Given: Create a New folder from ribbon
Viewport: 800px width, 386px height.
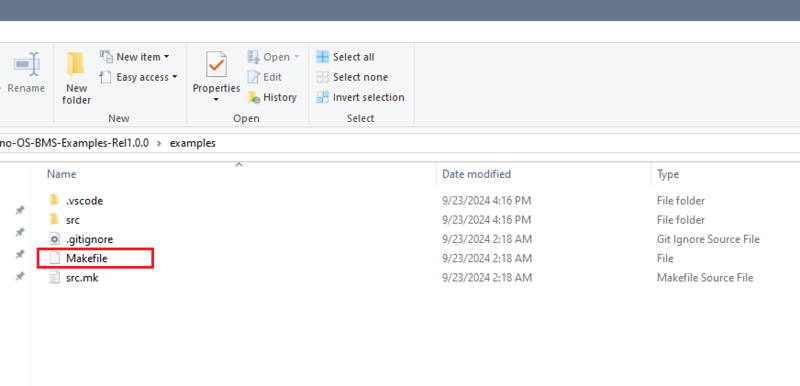Looking at the screenshot, I should click(77, 78).
